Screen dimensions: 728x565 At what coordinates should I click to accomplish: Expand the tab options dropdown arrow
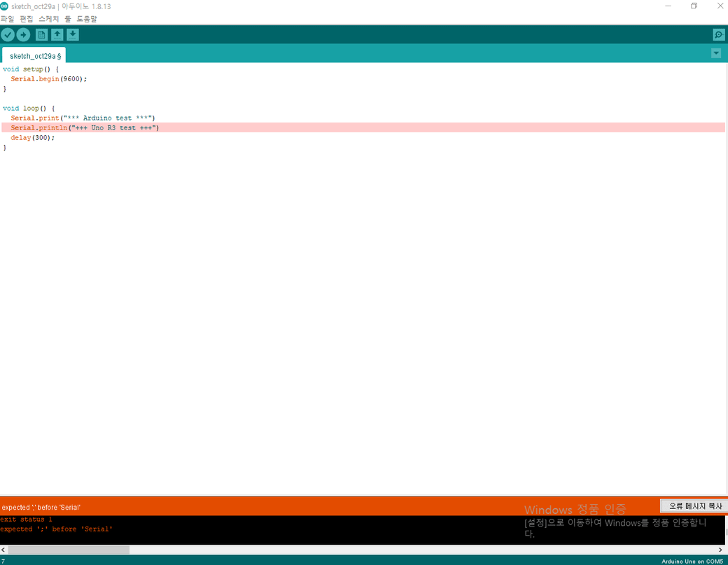(x=716, y=54)
